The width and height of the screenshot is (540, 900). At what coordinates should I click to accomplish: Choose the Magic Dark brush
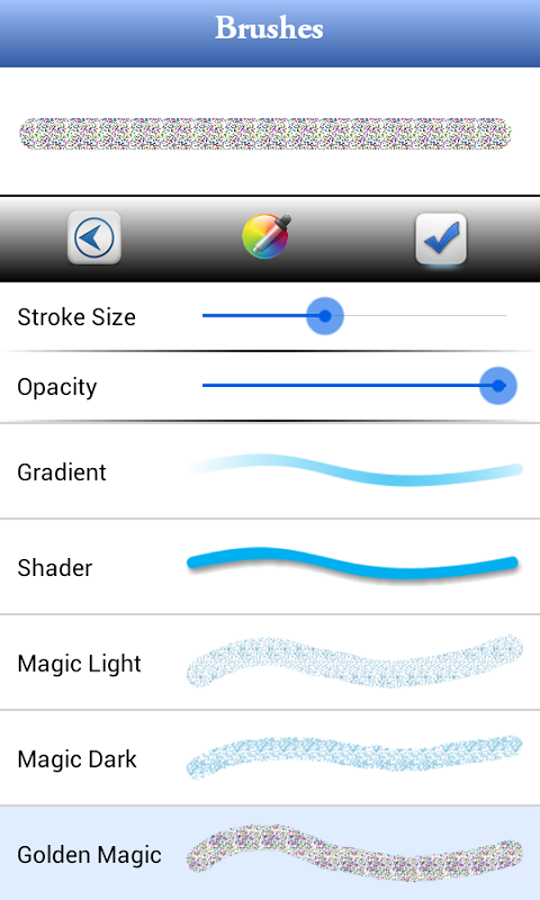coord(270,758)
